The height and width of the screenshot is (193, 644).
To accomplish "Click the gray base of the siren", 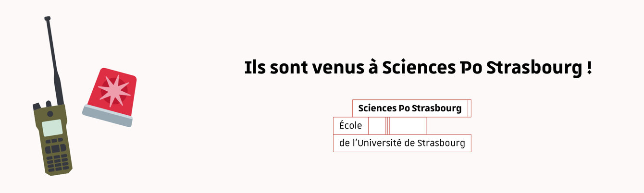I will pos(106,117).
